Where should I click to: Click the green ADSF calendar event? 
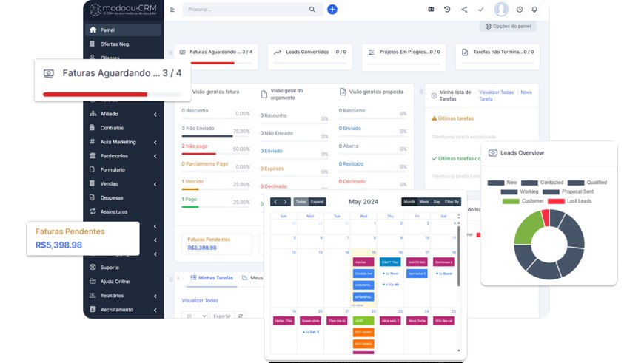pos(363,321)
